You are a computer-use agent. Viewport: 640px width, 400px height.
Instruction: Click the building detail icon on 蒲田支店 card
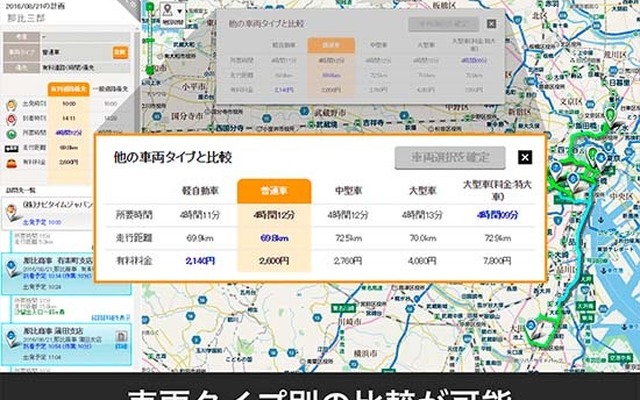coord(121,337)
